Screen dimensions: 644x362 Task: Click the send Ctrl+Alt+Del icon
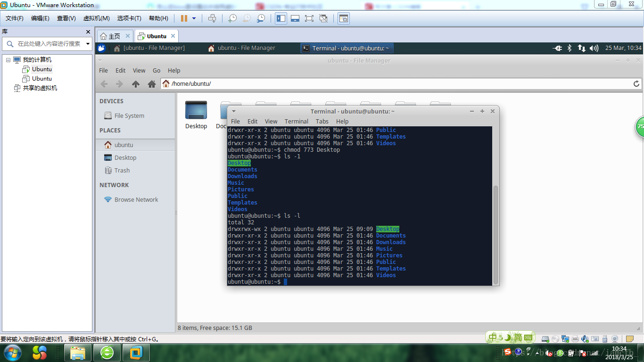(x=212, y=18)
